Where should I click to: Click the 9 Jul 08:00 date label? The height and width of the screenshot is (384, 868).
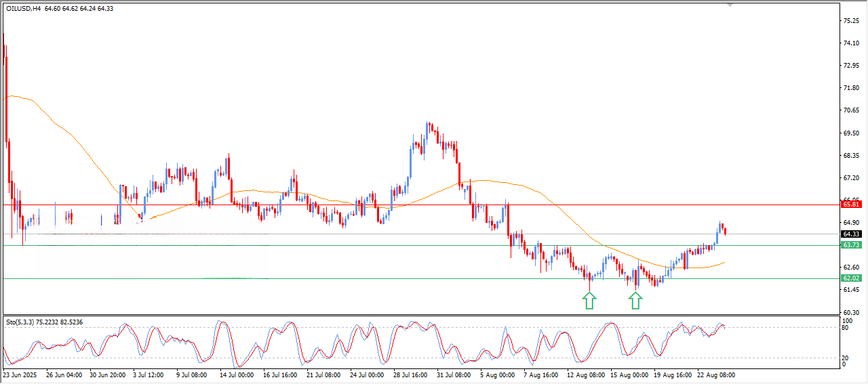point(193,375)
